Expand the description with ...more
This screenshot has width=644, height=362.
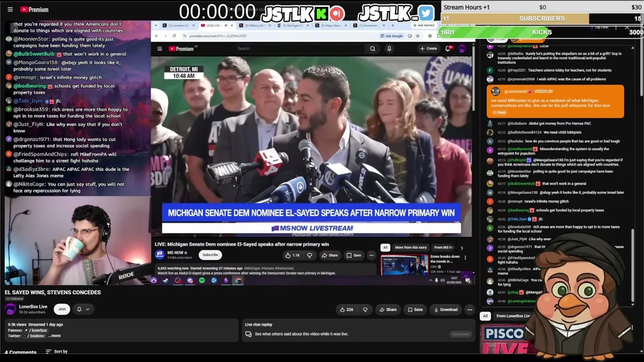tap(54, 336)
